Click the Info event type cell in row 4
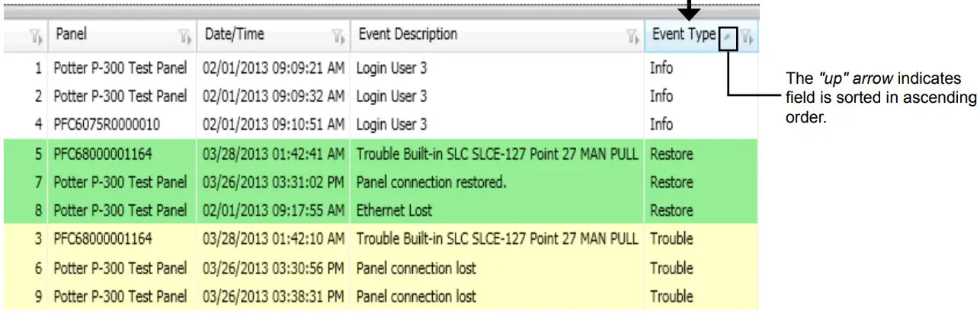This screenshot has width=980, height=313. tap(661, 124)
